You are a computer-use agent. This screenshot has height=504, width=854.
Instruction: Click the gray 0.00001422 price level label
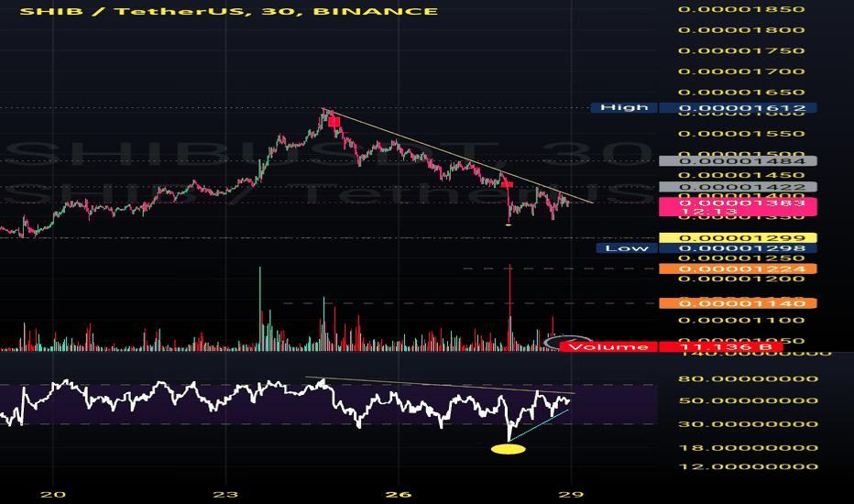738,188
